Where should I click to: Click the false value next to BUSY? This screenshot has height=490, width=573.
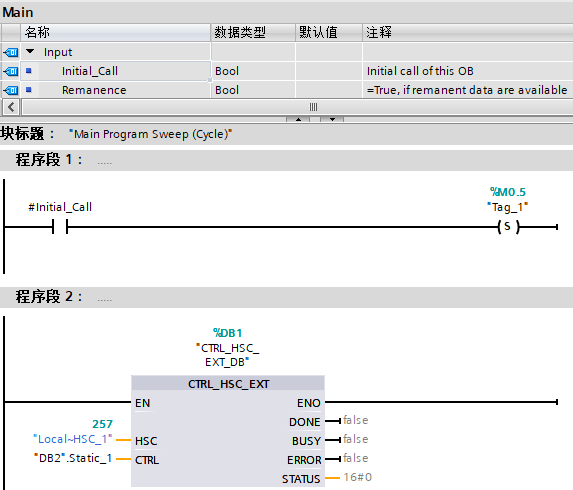356,439
